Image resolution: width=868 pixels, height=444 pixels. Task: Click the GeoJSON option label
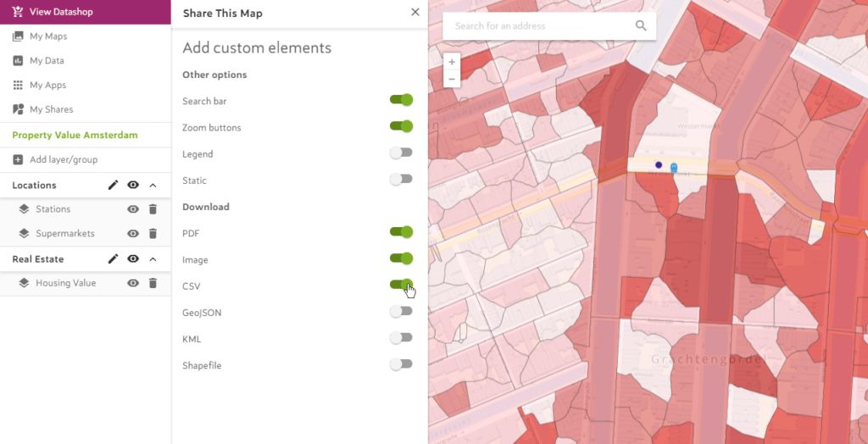click(202, 312)
